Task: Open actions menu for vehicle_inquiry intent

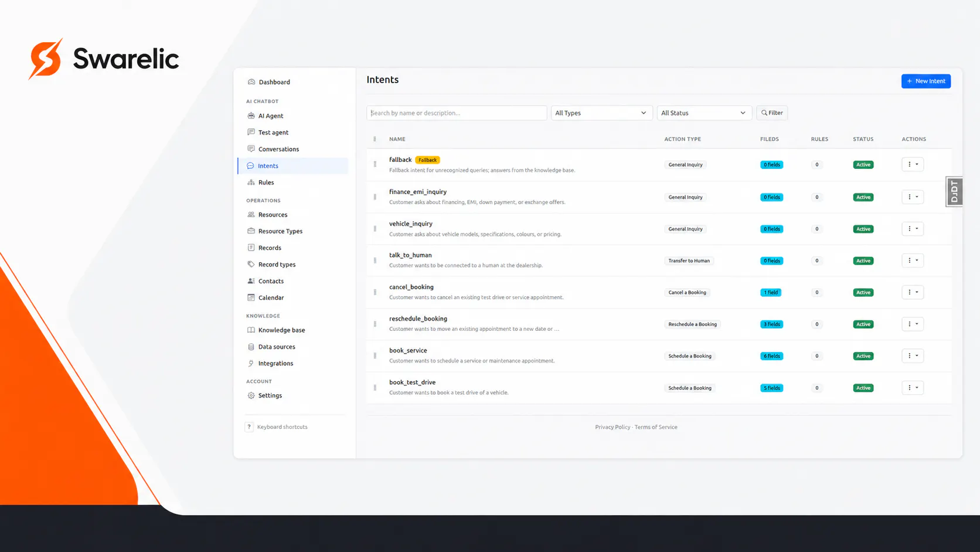Action: tap(913, 229)
